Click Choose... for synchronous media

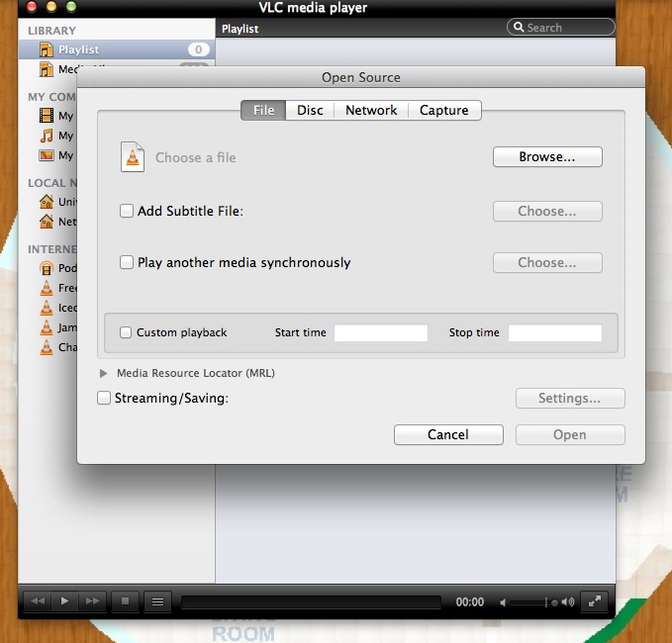tap(547, 262)
